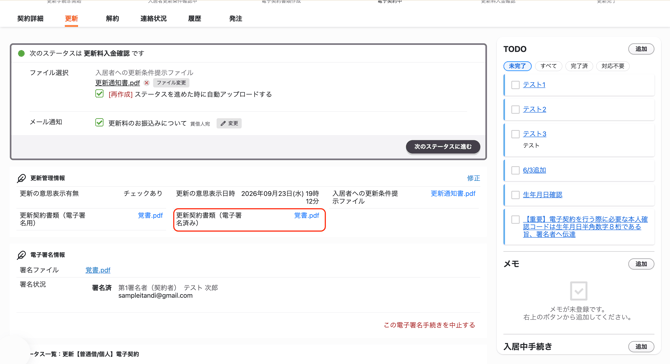Open the 【重要】電子契約を行う際に TODO link
The width and height of the screenshot is (670, 364).
click(x=585, y=227)
